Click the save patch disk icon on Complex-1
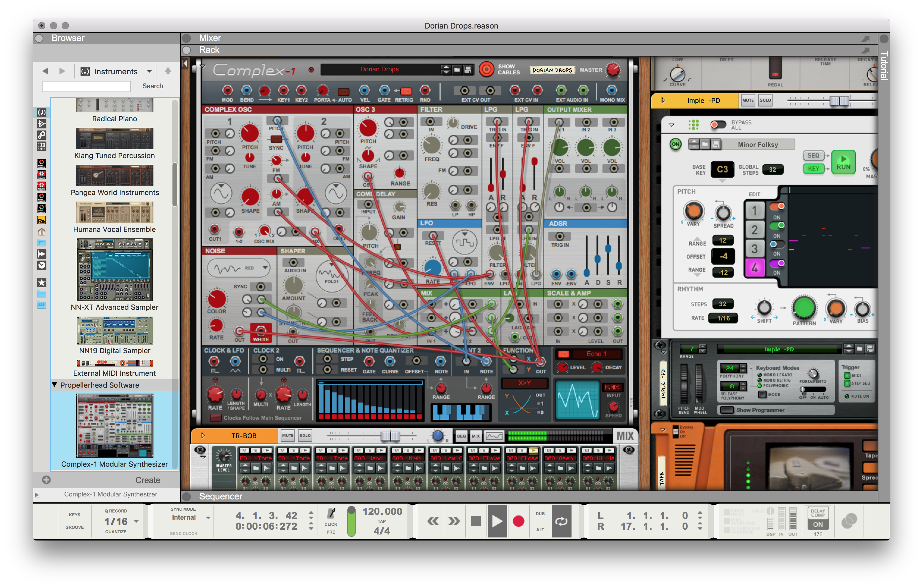923x588 pixels. point(468,69)
